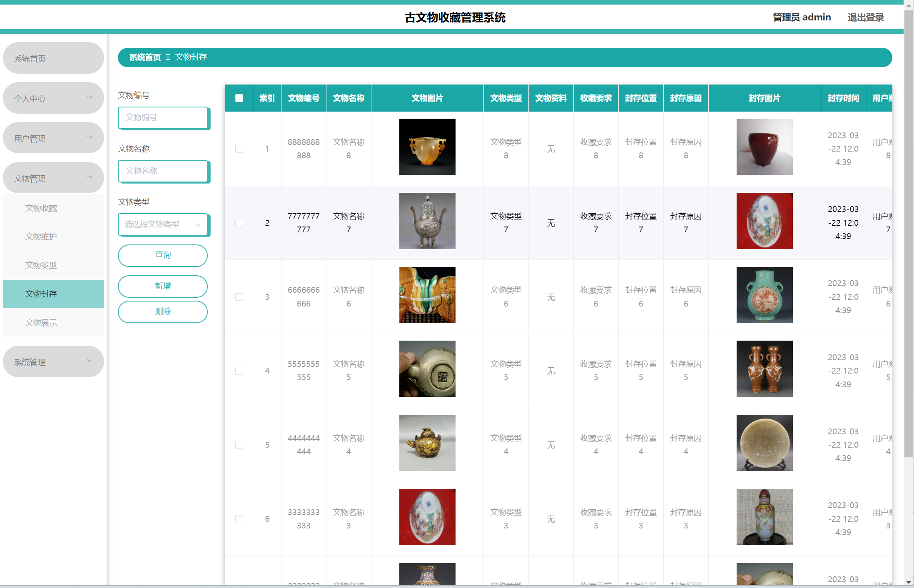
Task: Open the 文物收藏 submenu item
Action: point(41,208)
